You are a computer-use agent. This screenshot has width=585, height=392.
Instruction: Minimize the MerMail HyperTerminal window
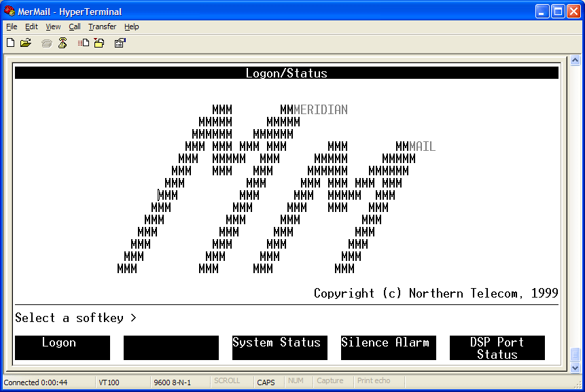[542, 12]
